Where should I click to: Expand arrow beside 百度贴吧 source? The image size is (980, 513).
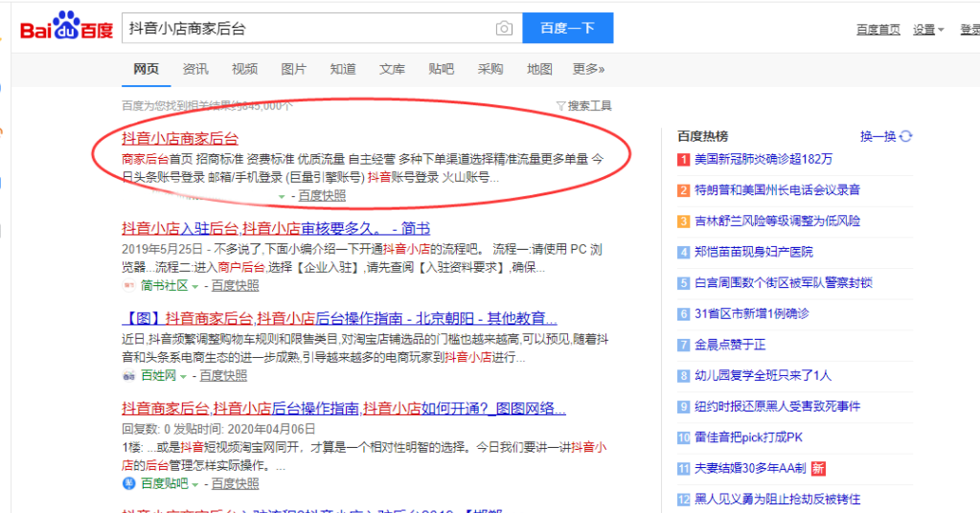(195, 485)
